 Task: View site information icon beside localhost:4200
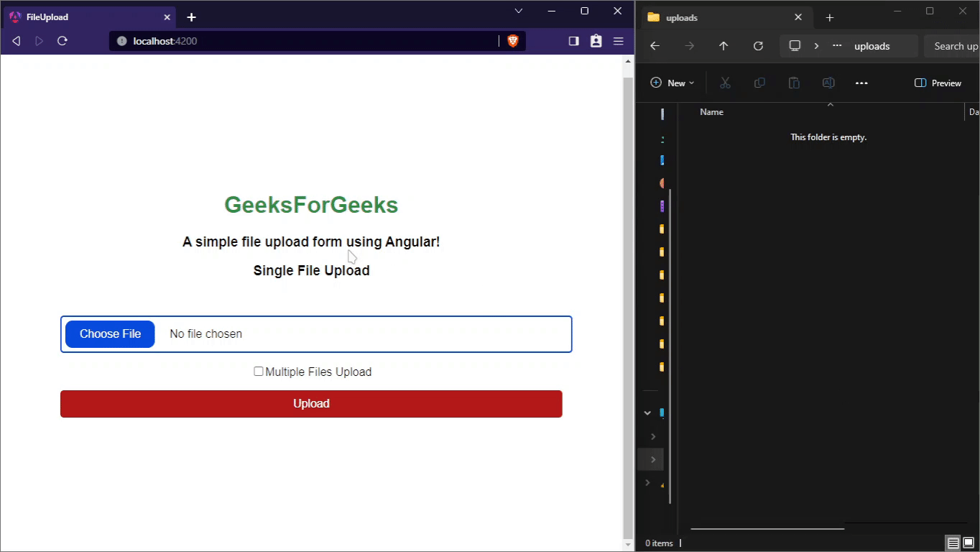121,41
